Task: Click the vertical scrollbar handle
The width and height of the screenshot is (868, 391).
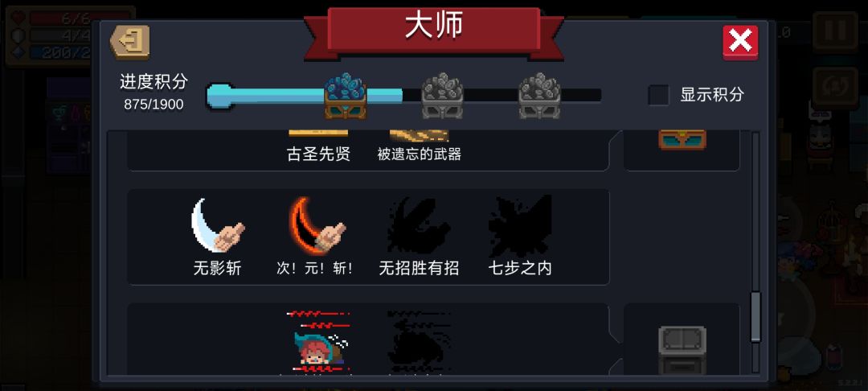Action: [755, 317]
